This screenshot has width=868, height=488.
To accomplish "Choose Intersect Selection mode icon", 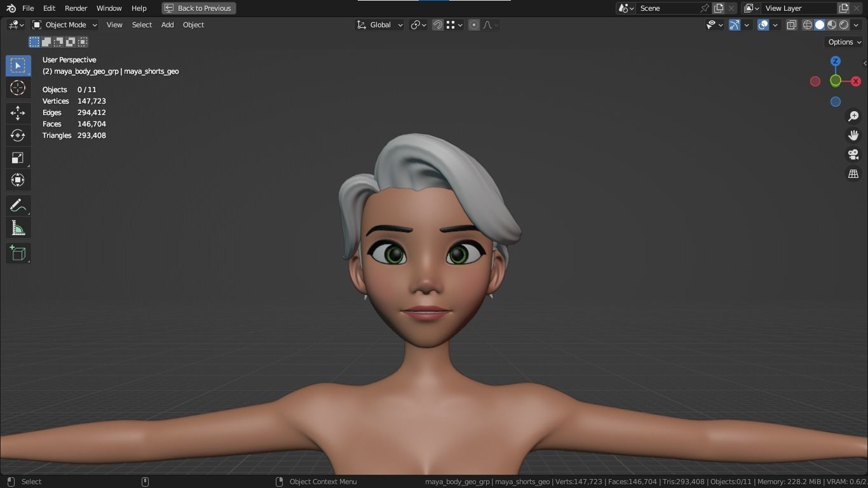I will click(83, 42).
